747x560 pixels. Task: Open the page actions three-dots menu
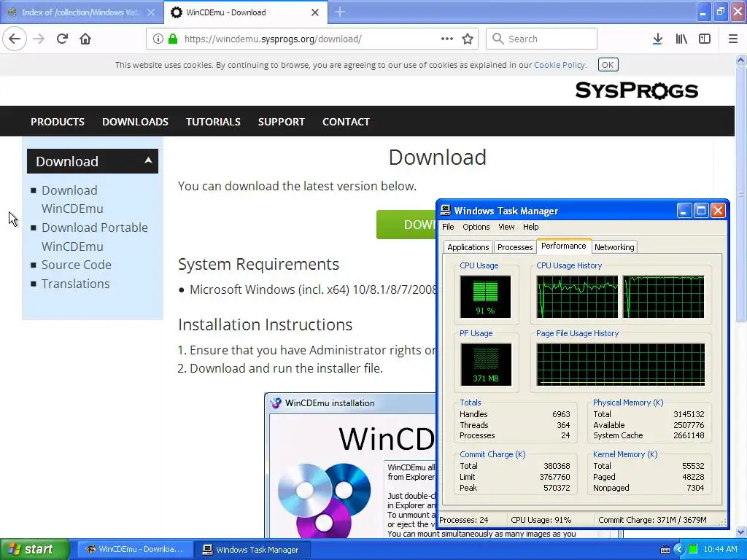coord(447,39)
